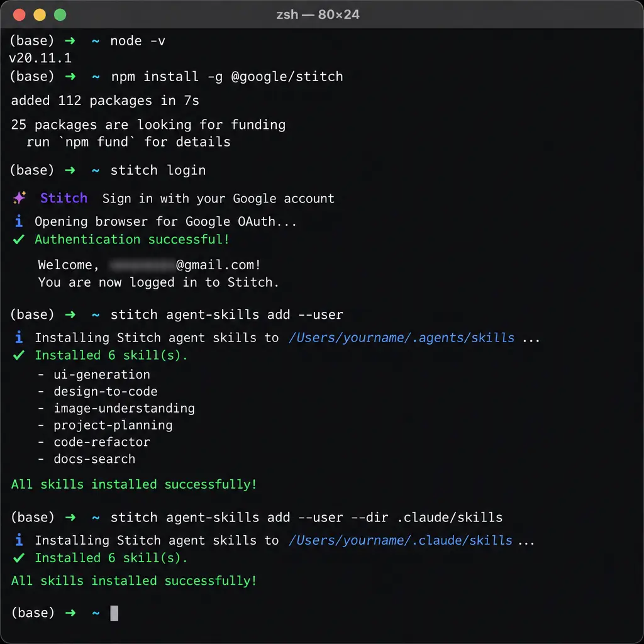Click the 'zsh — 80×24' window title

pos(318,14)
